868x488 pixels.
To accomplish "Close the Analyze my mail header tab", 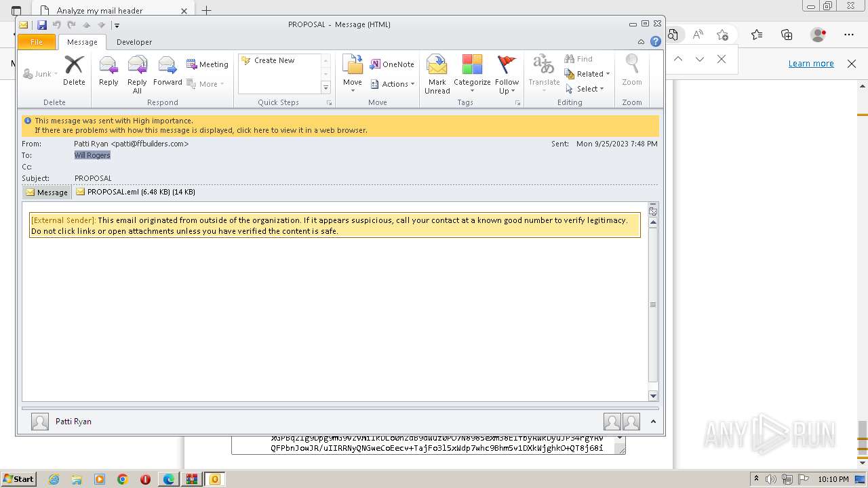I will tap(184, 11).
